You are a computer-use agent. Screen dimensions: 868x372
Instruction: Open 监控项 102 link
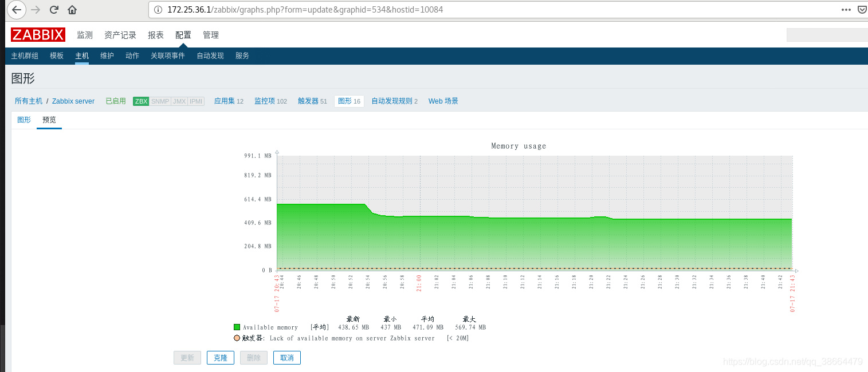(270, 101)
